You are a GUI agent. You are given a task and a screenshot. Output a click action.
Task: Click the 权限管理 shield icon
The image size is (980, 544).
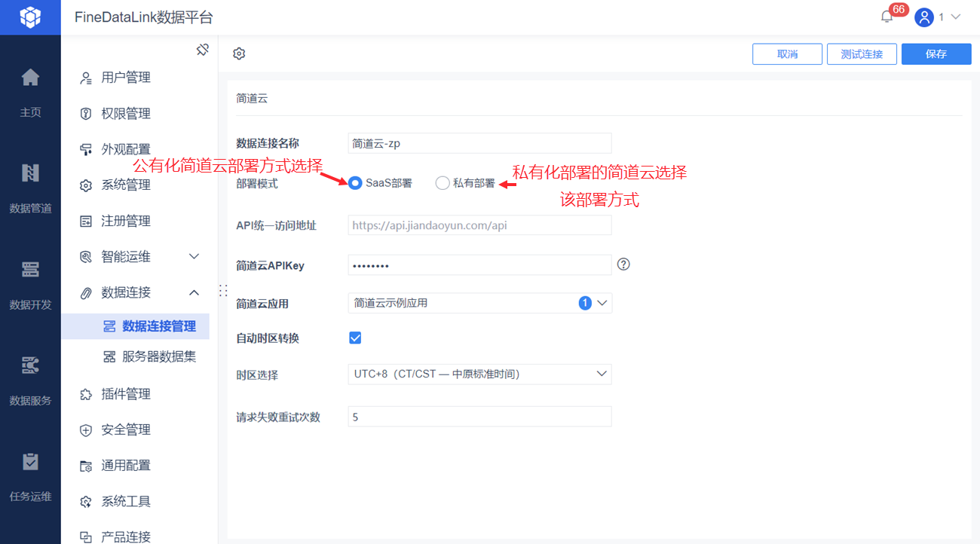[86, 114]
